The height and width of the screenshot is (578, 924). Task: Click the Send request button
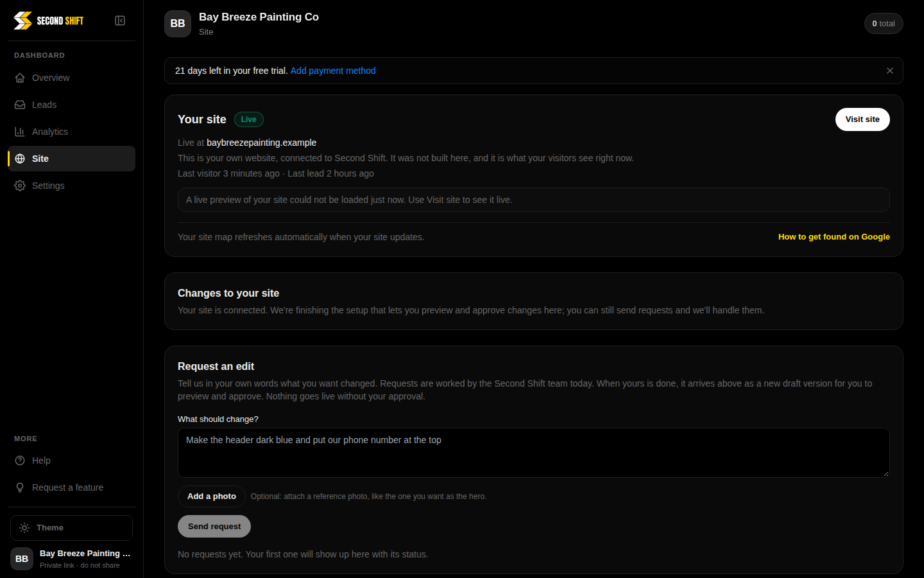pos(214,526)
